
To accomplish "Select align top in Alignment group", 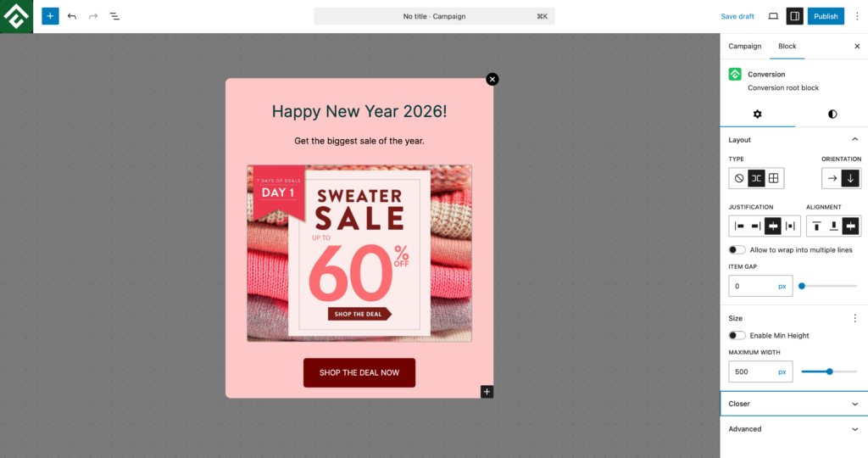I will [816, 226].
